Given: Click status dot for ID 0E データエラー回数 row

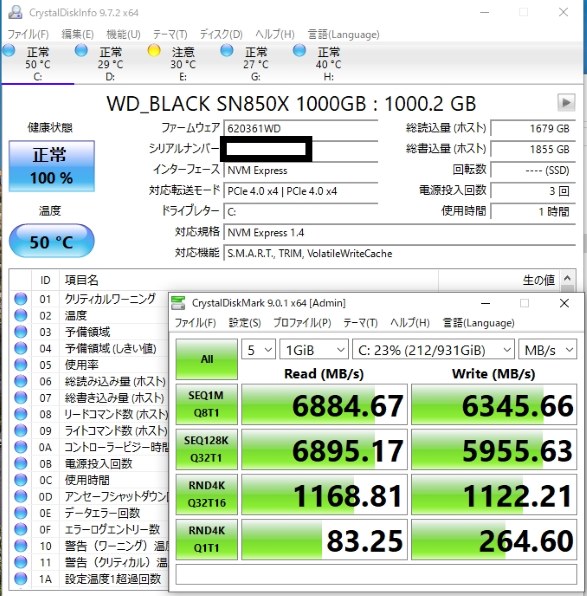Looking at the screenshot, I should [x=21, y=513].
